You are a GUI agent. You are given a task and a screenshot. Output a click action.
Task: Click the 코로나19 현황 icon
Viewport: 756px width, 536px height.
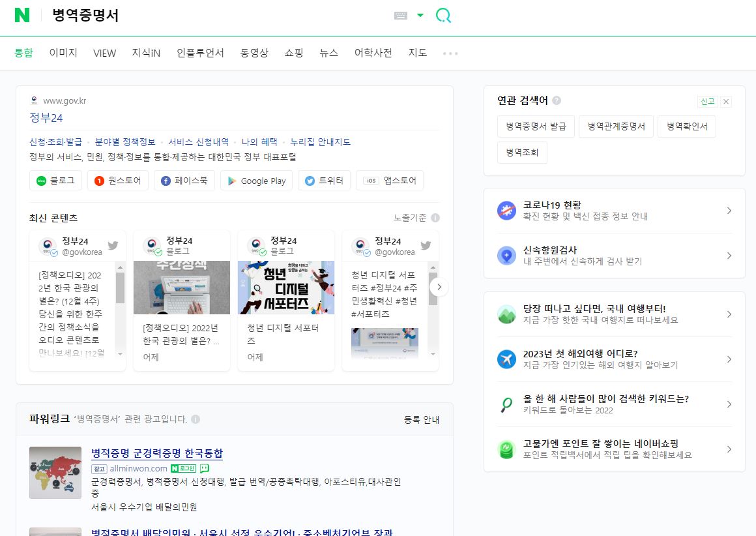pos(507,211)
